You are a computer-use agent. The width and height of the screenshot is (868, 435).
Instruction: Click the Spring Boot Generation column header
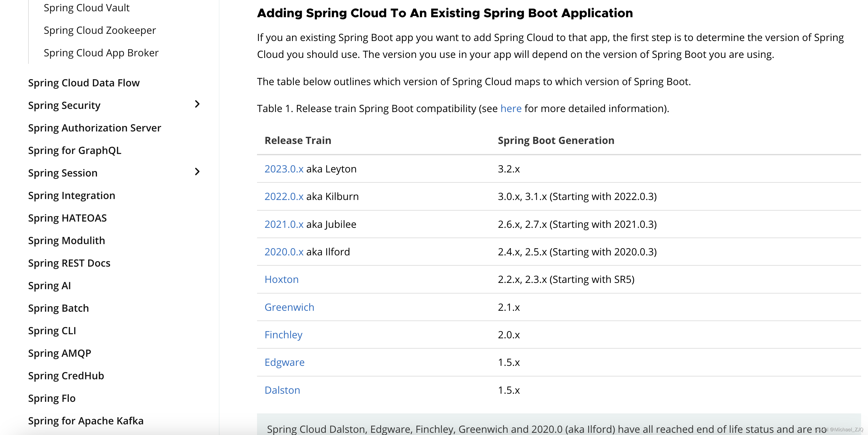556,141
